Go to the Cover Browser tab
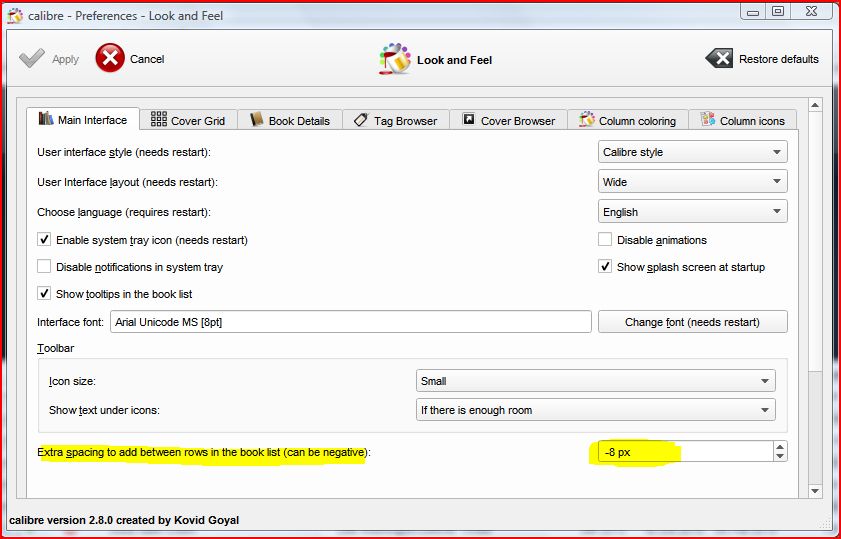This screenshot has width=841, height=539. click(508, 120)
